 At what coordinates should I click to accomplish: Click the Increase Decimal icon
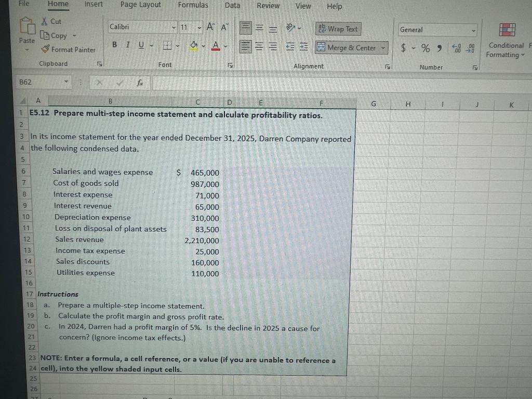coord(457,48)
